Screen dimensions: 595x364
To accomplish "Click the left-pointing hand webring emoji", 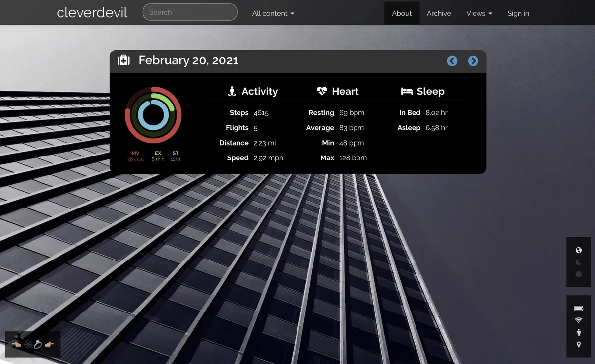I will [x=16, y=344].
